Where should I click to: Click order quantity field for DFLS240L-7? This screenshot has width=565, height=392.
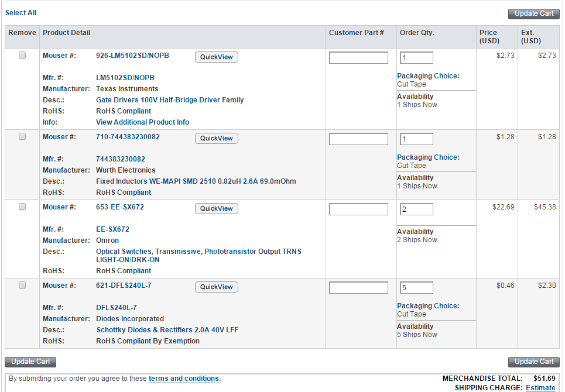pos(416,288)
